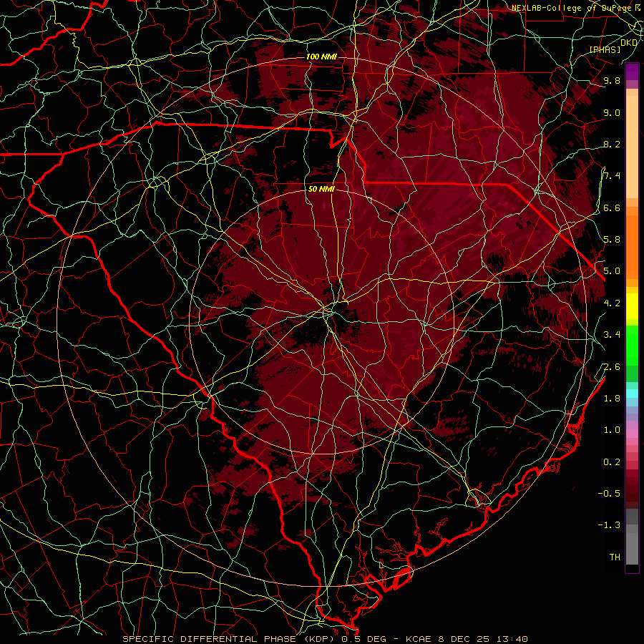This screenshot has width=644, height=644.
Task: Click the [PHAS] units label
Action: click(605, 50)
